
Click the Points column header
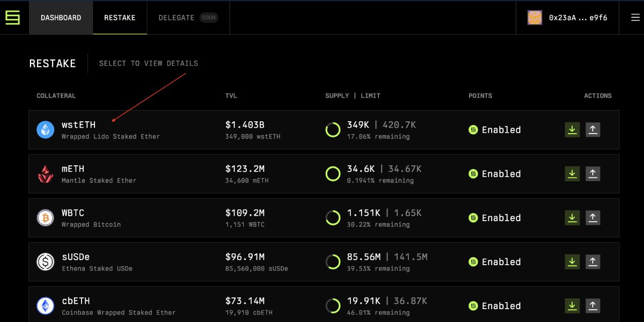pyautogui.click(x=480, y=96)
